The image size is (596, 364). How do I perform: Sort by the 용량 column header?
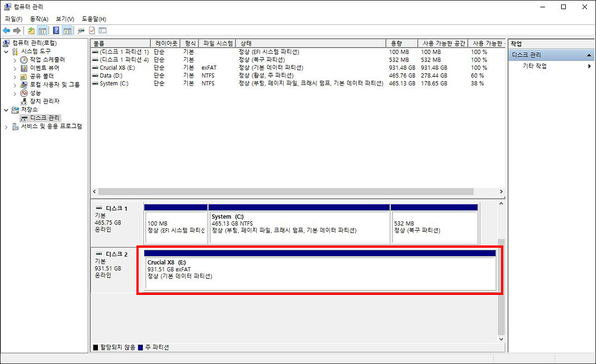point(402,44)
